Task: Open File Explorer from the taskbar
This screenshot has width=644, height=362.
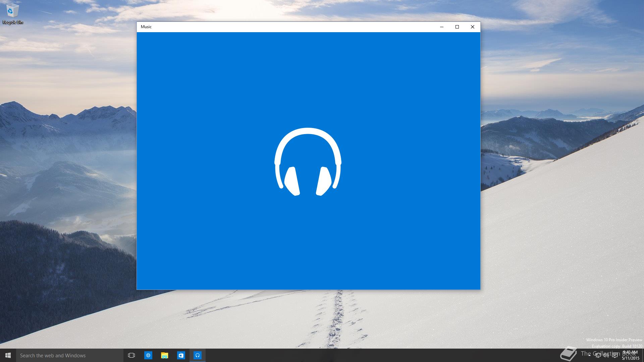Action: pyautogui.click(x=164, y=355)
